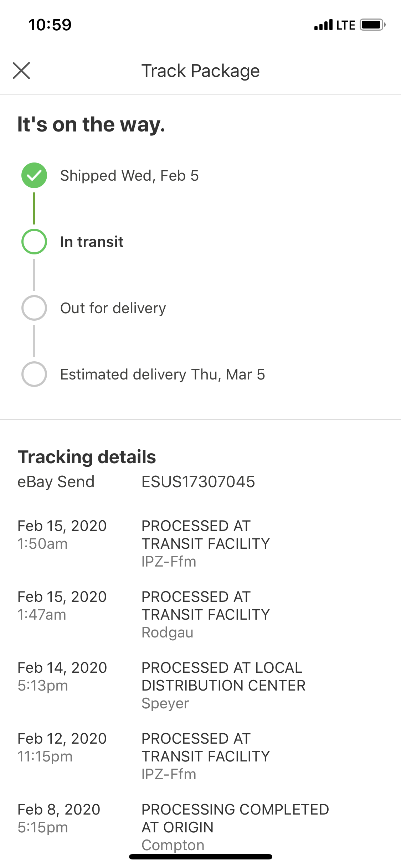Tap the green Shipped checkmark icon
Screen dimensions: 401x868
[34, 175]
